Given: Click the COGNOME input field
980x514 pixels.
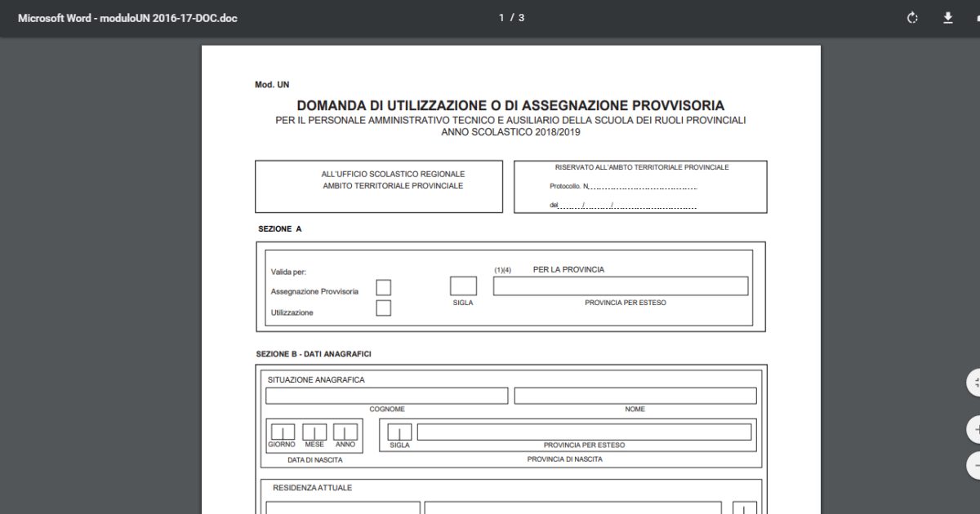Looking at the screenshot, I should point(386,395).
